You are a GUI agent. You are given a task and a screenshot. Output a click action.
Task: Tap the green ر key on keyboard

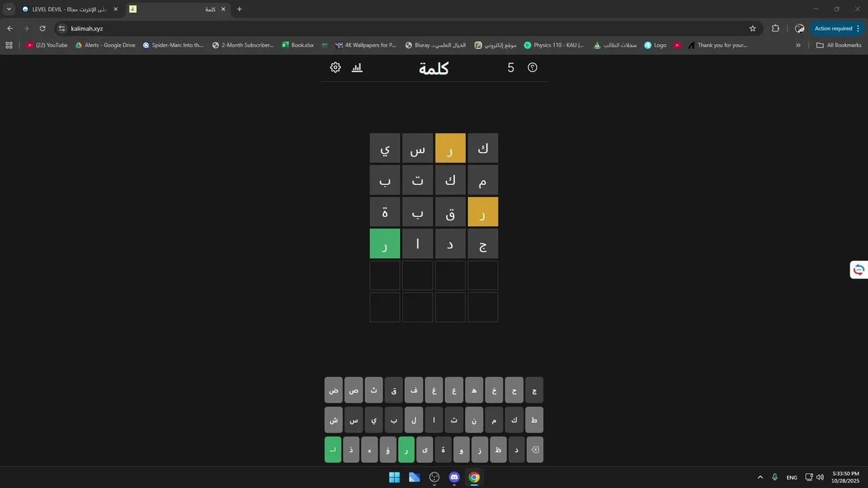coord(406,449)
